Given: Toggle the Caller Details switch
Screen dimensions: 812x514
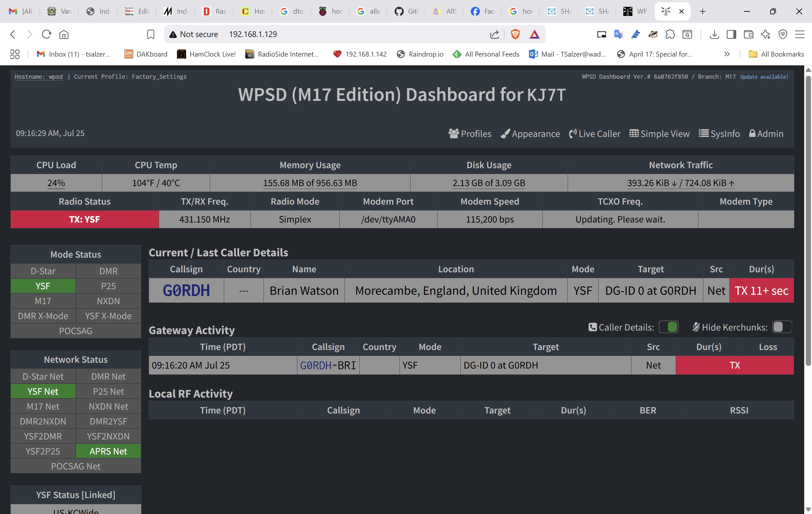Looking at the screenshot, I should [669, 327].
